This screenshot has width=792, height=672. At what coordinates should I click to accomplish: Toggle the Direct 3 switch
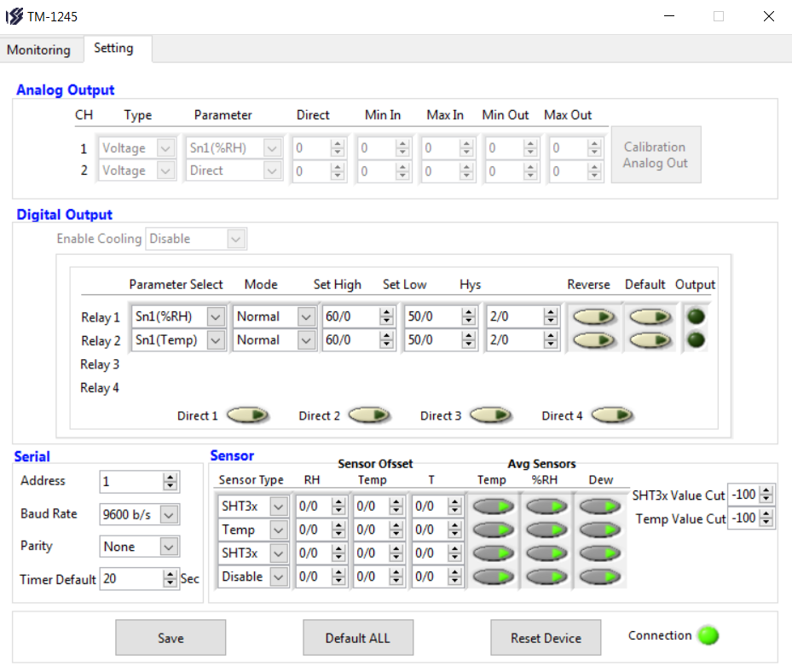(490, 415)
